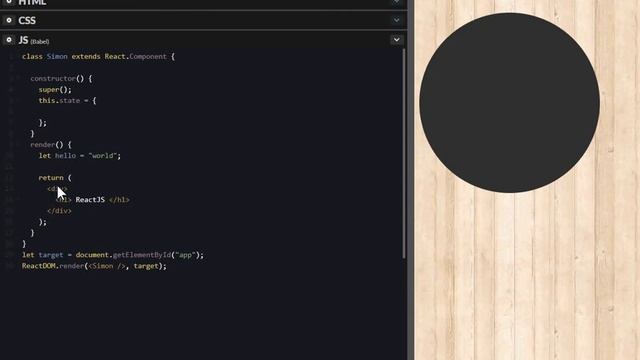640x360 pixels.
Task: Place cursor on 'constructor() {' line
Action: click(61, 78)
